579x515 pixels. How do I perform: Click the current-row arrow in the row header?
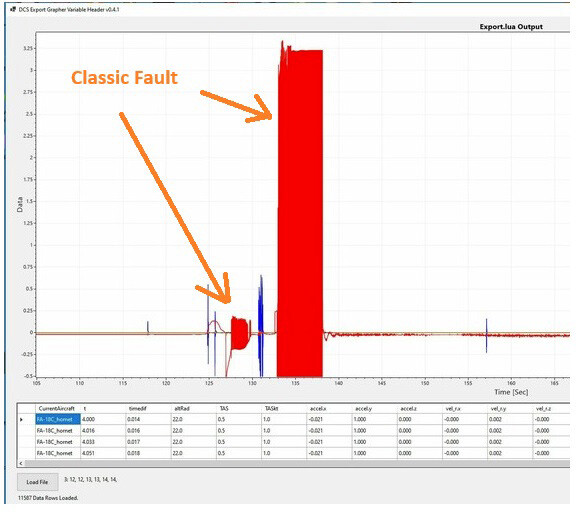(21, 419)
